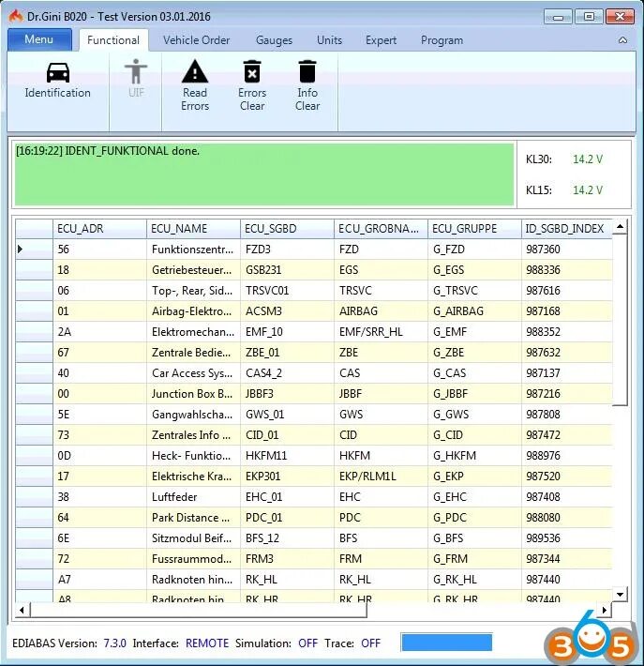The image size is (644, 666).
Task: Minimize the Dr.Gini window
Action: pos(558,17)
